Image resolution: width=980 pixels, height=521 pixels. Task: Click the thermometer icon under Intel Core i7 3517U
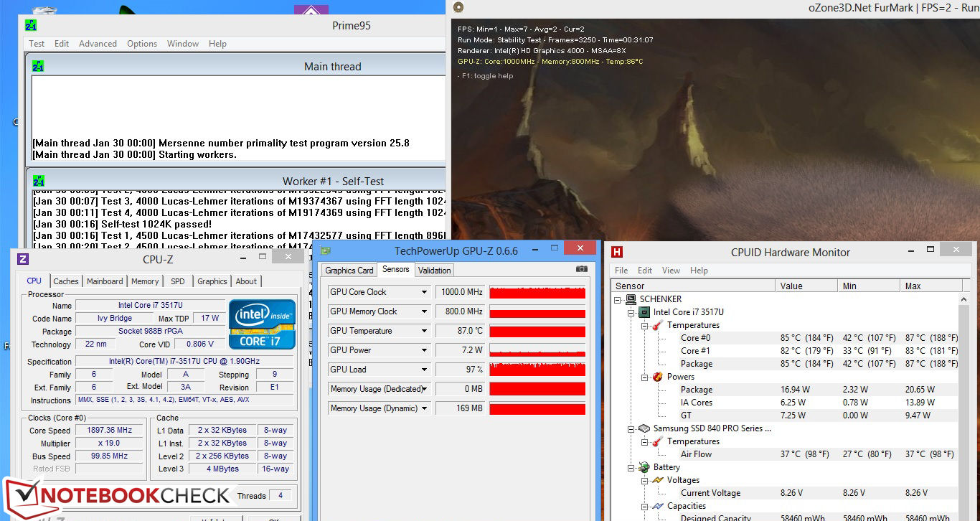pos(657,325)
